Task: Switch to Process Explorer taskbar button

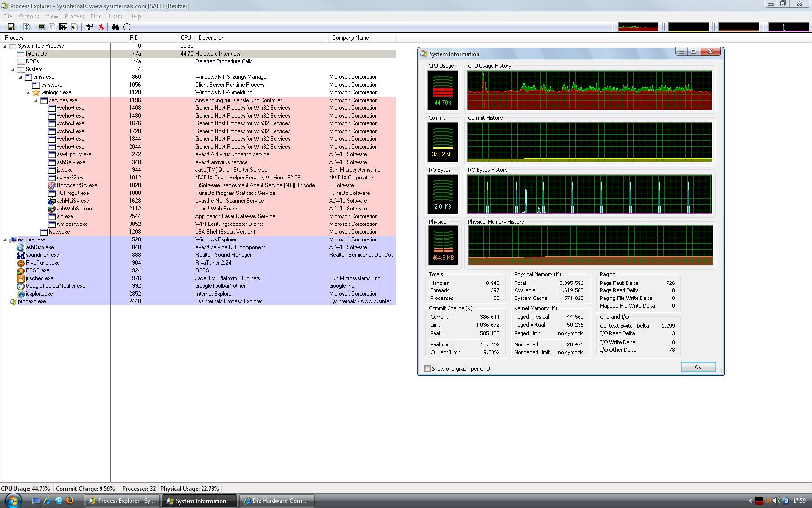Action: [x=122, y=501]
